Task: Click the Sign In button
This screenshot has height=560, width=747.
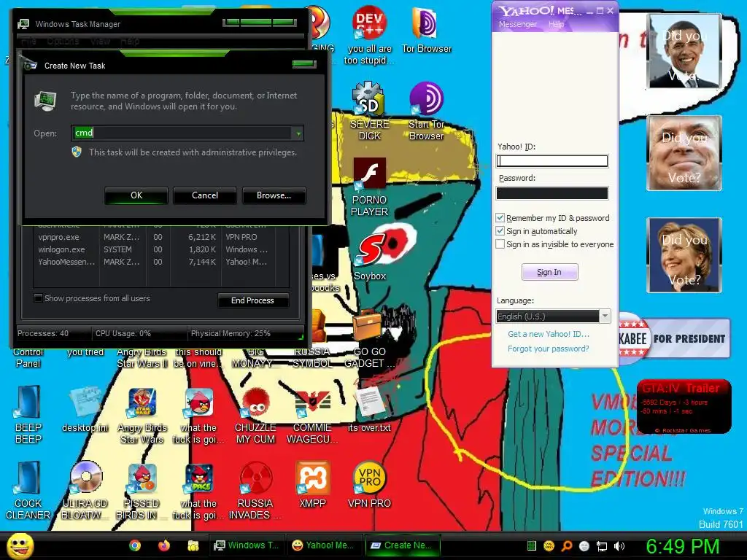Action: point(550,272)
